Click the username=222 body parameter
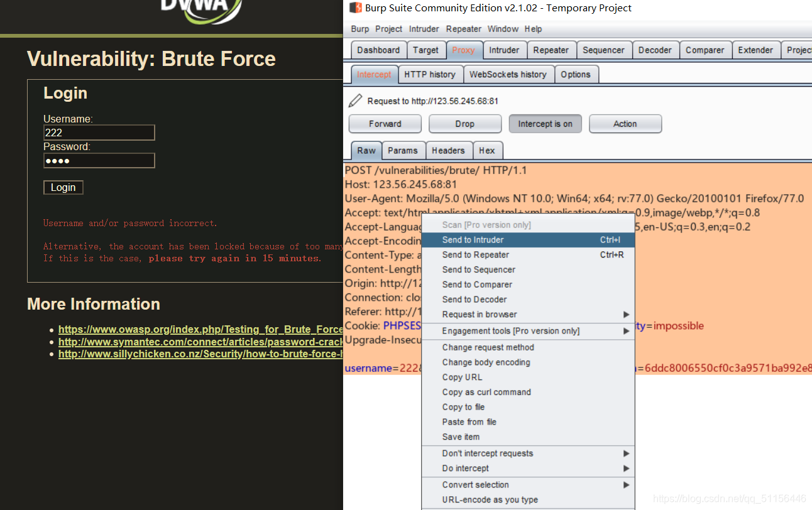The image size is (812, 510). 381,368
